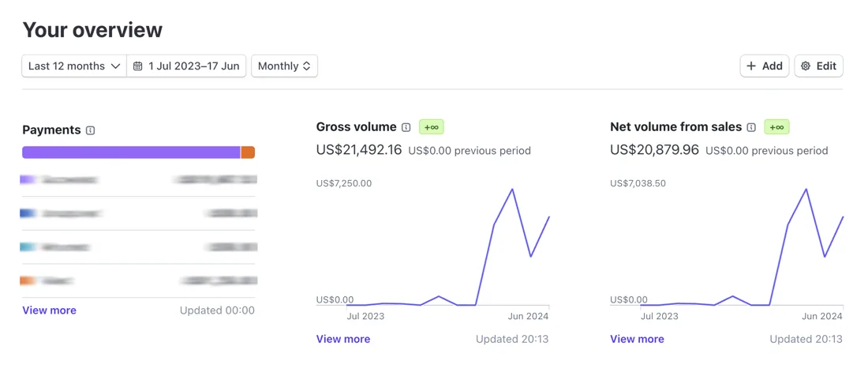
Task: Click the US$7,038.50 axis label
Action: tap(638, 183)
